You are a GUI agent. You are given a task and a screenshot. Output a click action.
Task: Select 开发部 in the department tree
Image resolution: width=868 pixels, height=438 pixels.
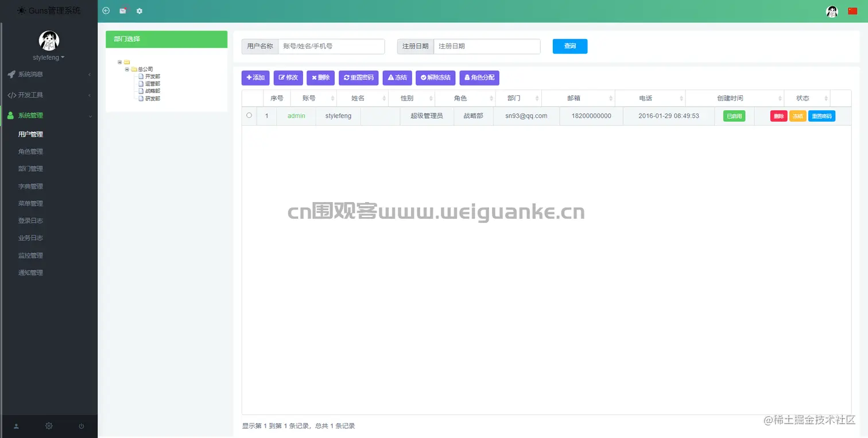[153, 76]
